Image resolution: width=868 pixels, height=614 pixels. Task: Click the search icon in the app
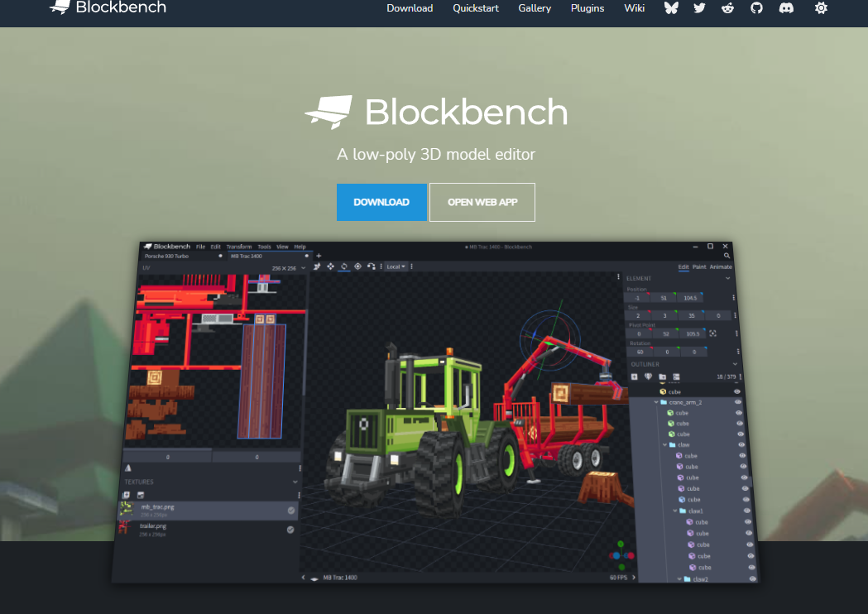pos(727,256)
